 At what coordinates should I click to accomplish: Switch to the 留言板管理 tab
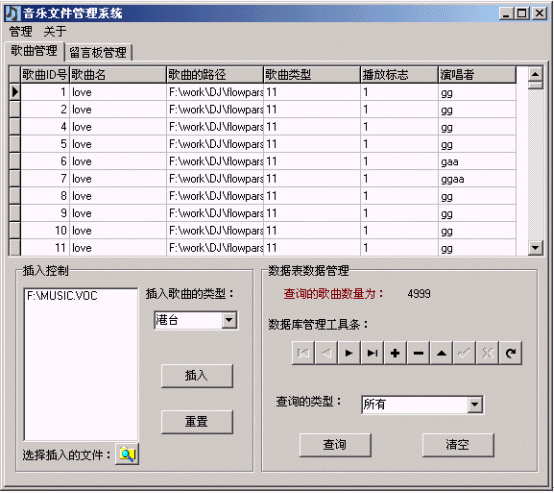pos(98,53)
